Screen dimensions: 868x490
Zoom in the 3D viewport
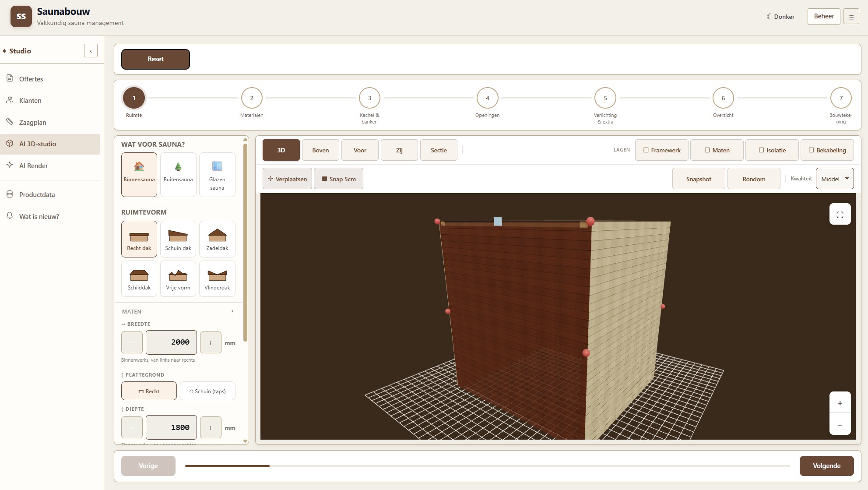click(x=840, y=403)
